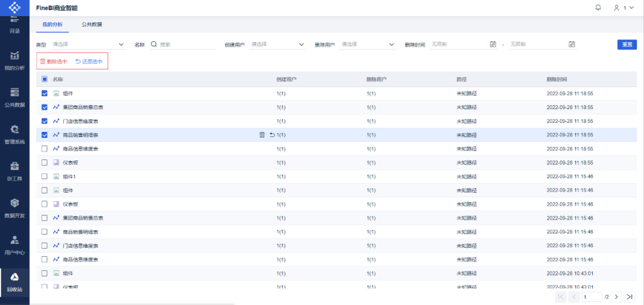Switch to the 公共数据 tab
The image size is (644, 305).
pos(92,24)
